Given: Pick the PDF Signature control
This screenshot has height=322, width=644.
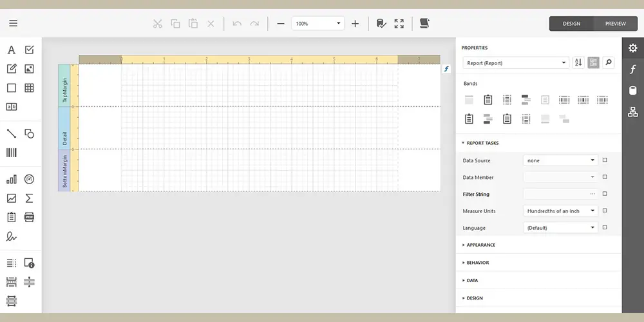Looking at the screenshot, I should 12,236.
